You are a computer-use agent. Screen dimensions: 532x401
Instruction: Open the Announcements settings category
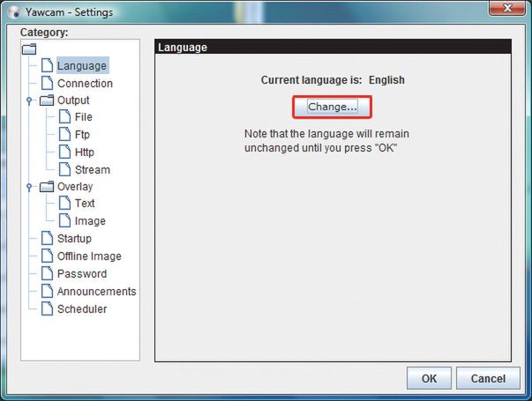96,291
